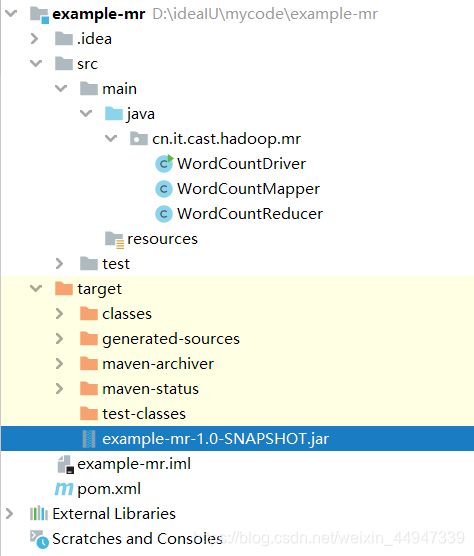474x556 pixels.
Task: Select the maven-archiver folder label
Action: coord(158,364)
